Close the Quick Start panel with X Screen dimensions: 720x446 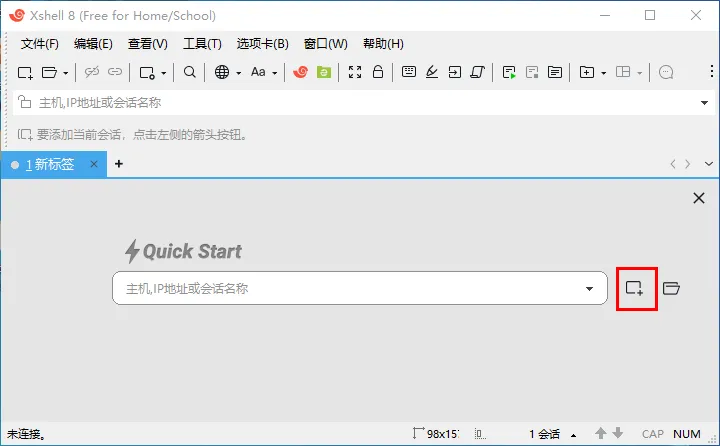point(699,198)
